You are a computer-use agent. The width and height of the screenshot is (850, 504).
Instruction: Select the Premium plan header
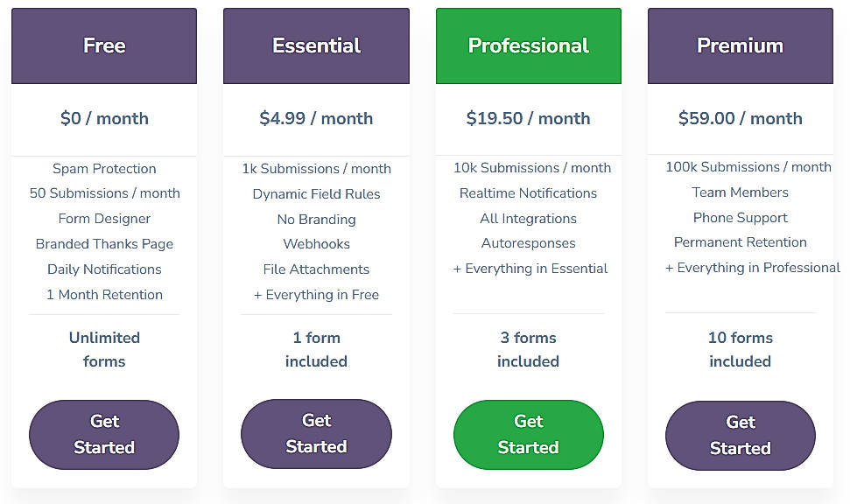pyautogui.click(x=740, y=45)
